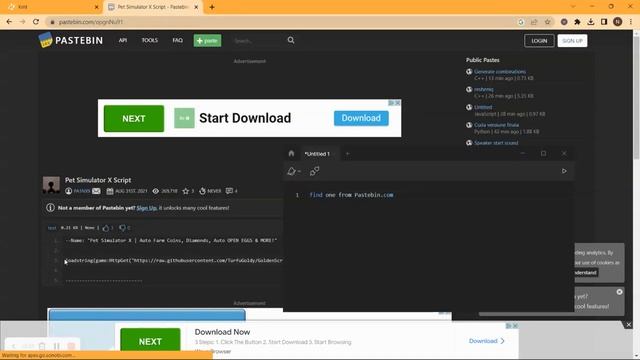
Task: Click the attach connector icon in Krnl
Action: pos(314,171)
